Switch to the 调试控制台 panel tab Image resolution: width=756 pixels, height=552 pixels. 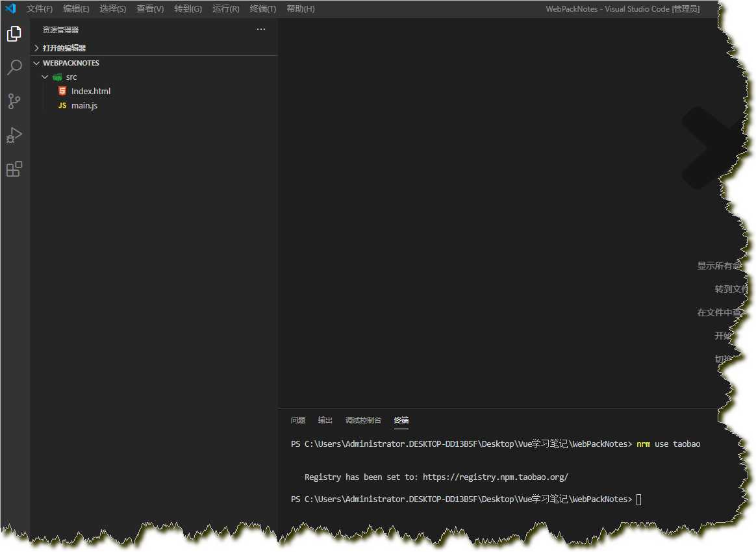point(363,420)
